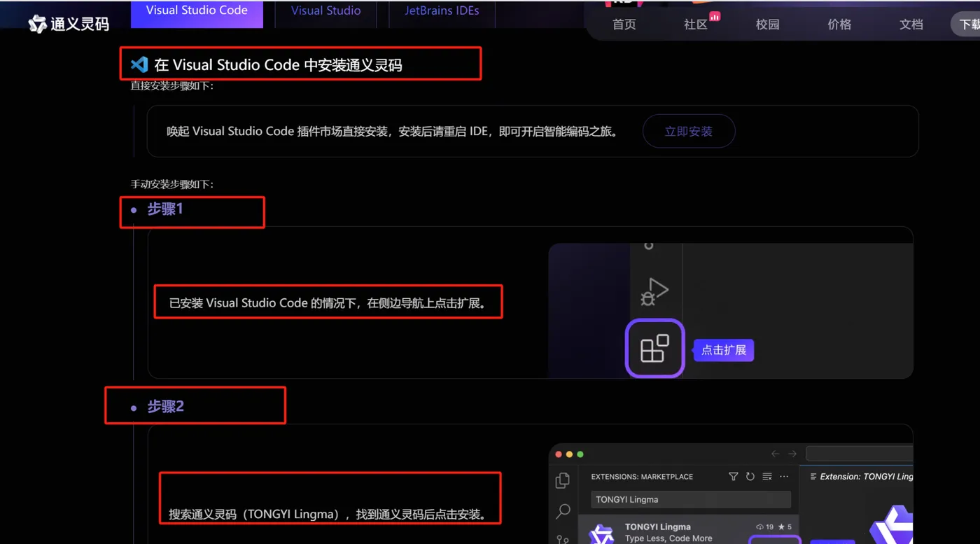Click the red close dot in step 2 image
The width and height of the screenshot is (980, 544).
point(559,454)
